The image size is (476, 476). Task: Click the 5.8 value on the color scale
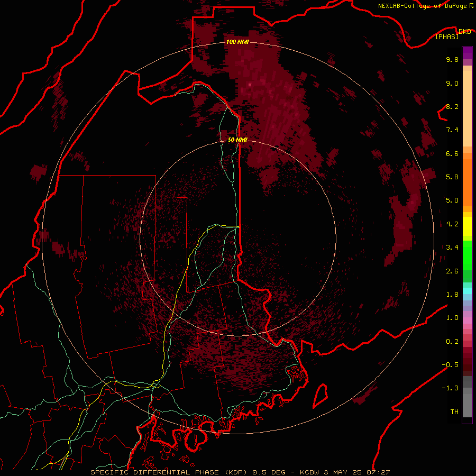tap(452, 177)
